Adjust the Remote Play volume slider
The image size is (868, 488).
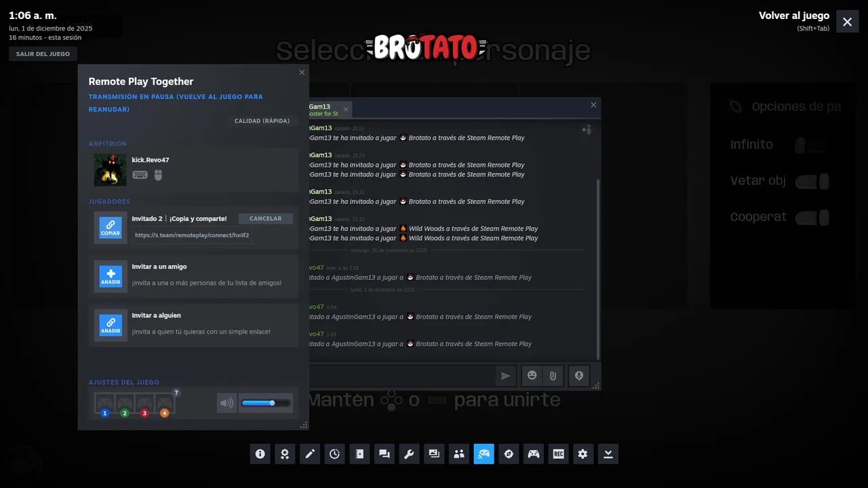(266, 403)
